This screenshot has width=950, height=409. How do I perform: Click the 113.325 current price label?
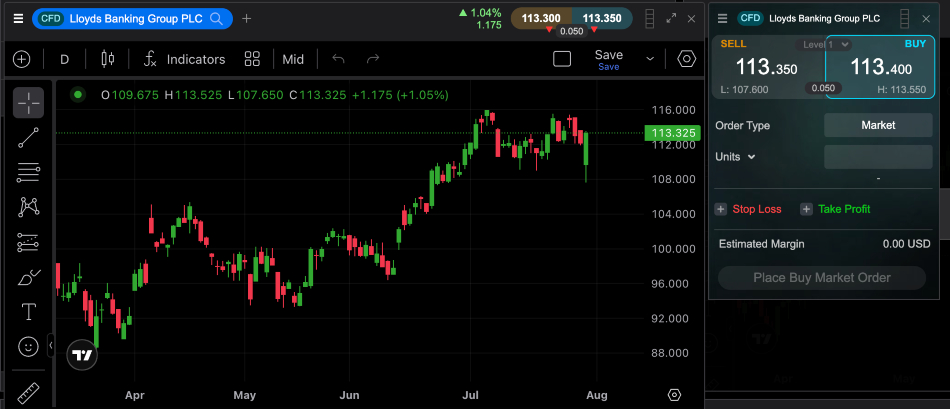(x=672, y=133)
